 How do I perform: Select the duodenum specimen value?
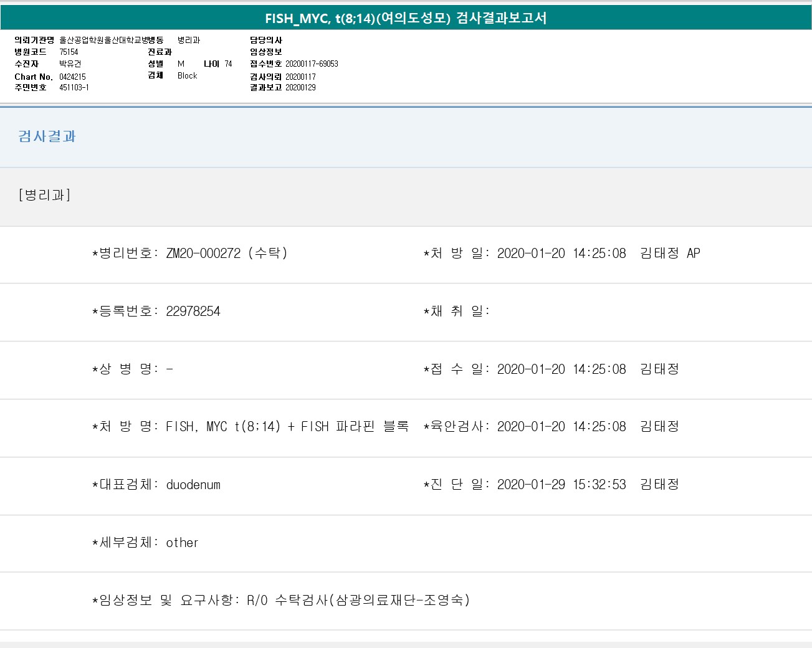tap(193, 484)
